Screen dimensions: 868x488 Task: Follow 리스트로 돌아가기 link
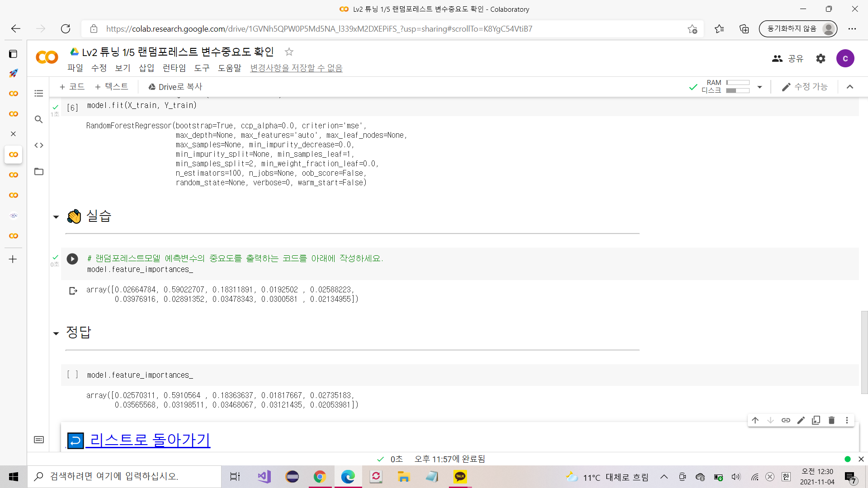(x=150, y=440)
